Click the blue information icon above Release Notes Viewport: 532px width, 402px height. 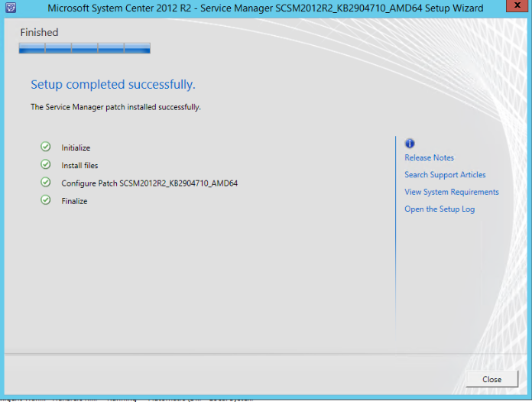(410, 144)
